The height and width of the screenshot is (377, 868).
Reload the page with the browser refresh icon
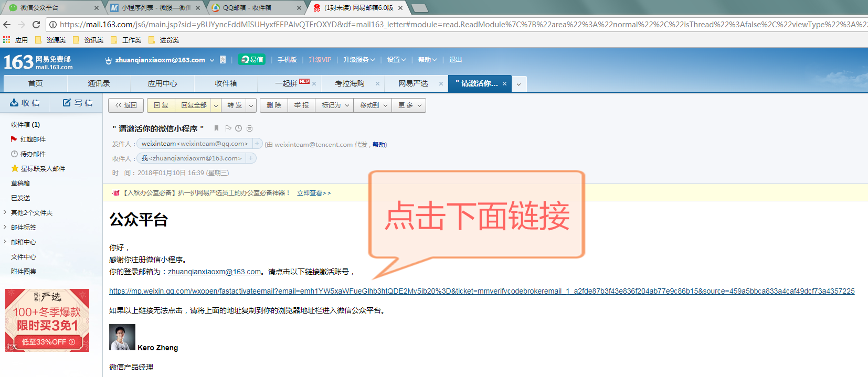tap(36, 25)
